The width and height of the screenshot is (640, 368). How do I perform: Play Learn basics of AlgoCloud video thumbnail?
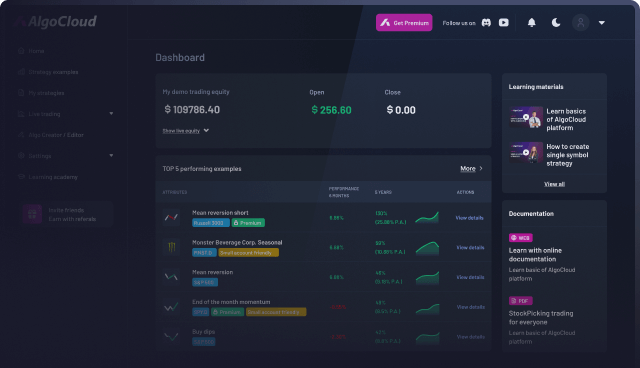click(x=526, y=117)
